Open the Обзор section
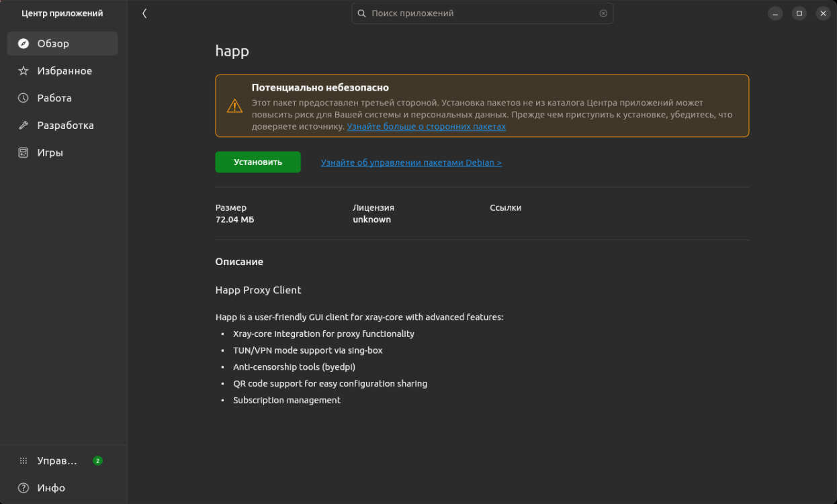Screen dimensions: 837x504 click(x=62, y=44)
